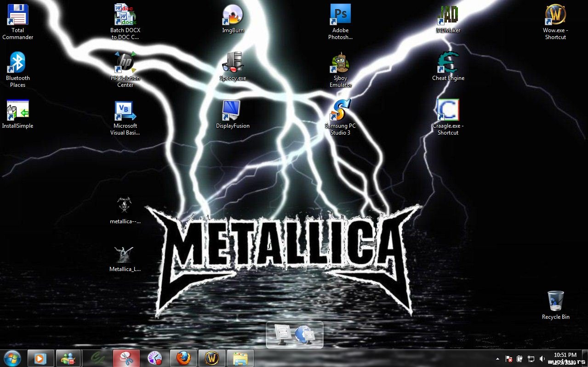Open the clock-gauge app on the taskbar
The image size is (588, 367).
coord(155,358)
